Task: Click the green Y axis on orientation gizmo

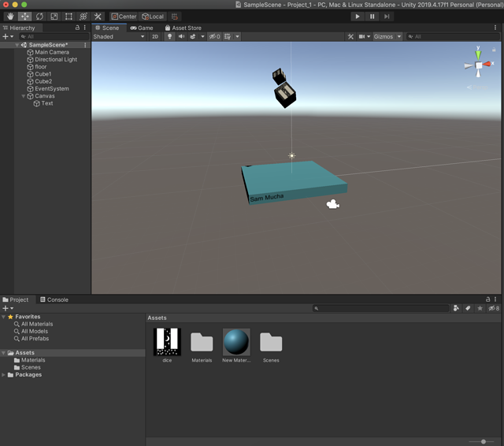Action: 478,54
